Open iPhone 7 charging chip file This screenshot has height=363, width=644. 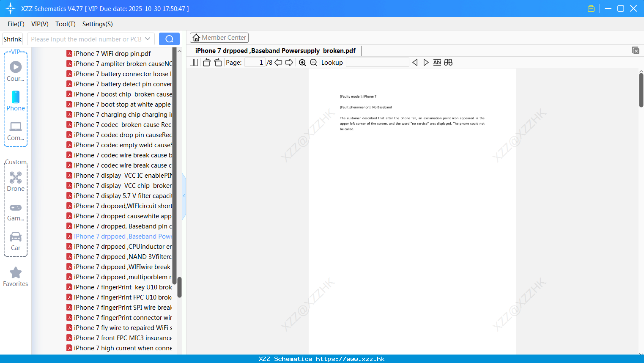(x=119, y=114)
